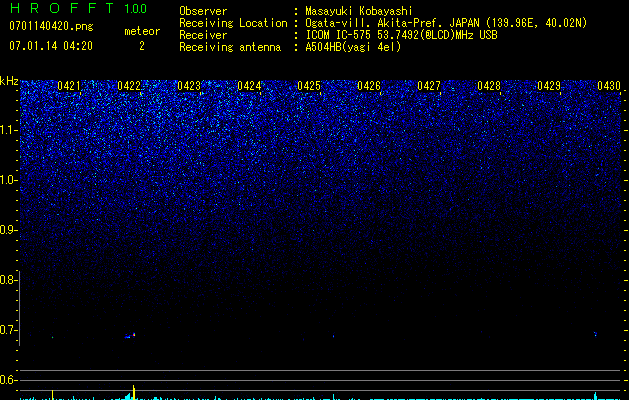Screen dimensions: 629x400
Task: Click the version number 1.0.0
Action: 136,8
